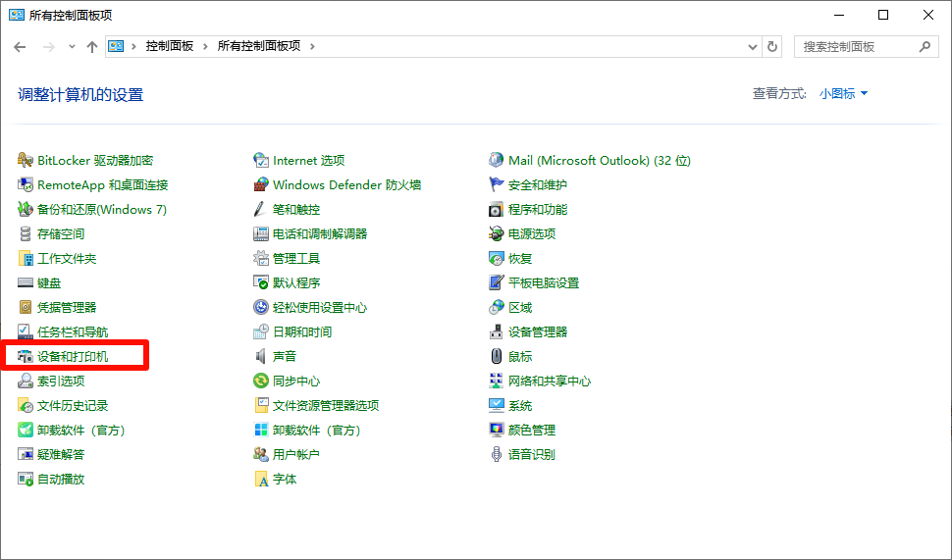Click the 轻松使用设置中心 icon
952x560 pixels.
pos(260,308)
